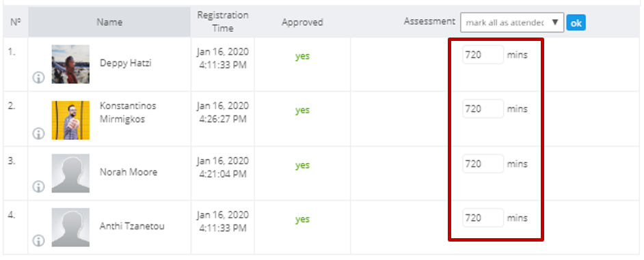Click the dropdown arrow in the Assessment selector

click(555, 23)
